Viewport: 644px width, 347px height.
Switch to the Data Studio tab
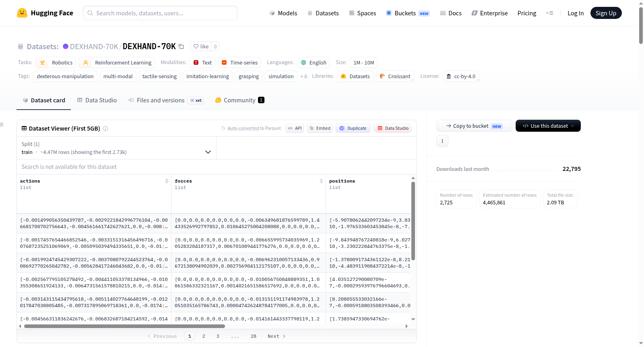point(97,100)
